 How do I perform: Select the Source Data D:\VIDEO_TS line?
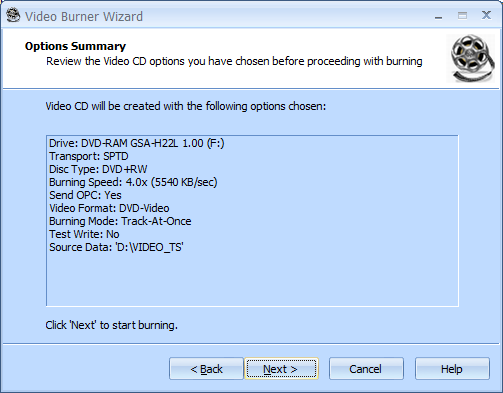point(116,247)
